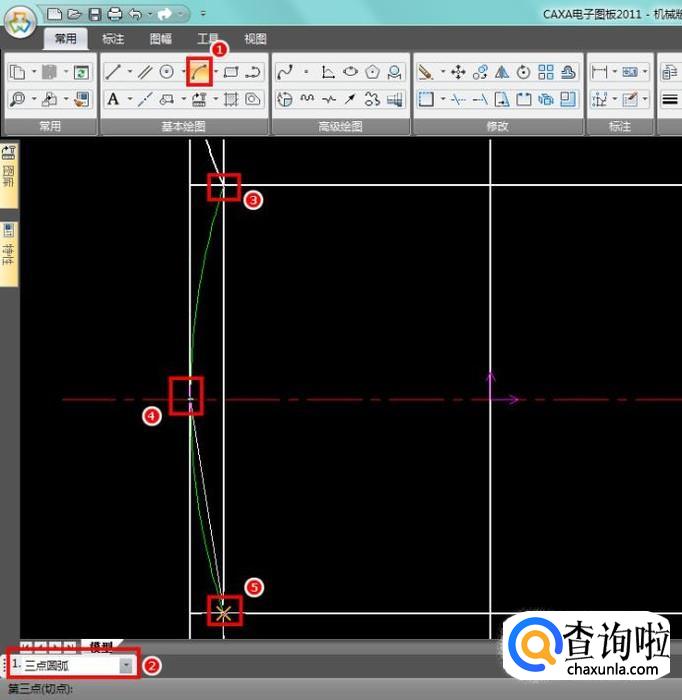Open the 三点圆弧 arc mode dropdown
The image size is (682, 700).
pyautogui.click(x=126, y=664)
